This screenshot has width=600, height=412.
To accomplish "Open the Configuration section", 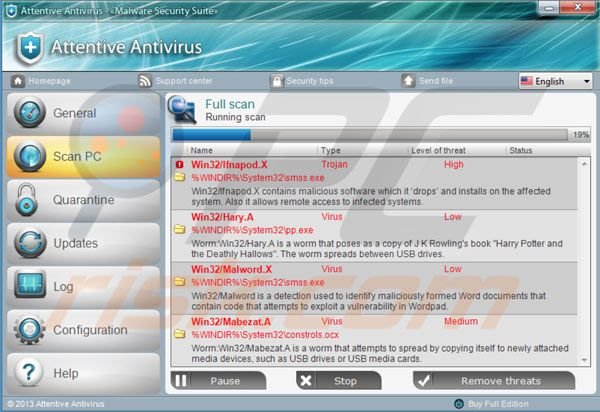I will (x=83, y=330).
